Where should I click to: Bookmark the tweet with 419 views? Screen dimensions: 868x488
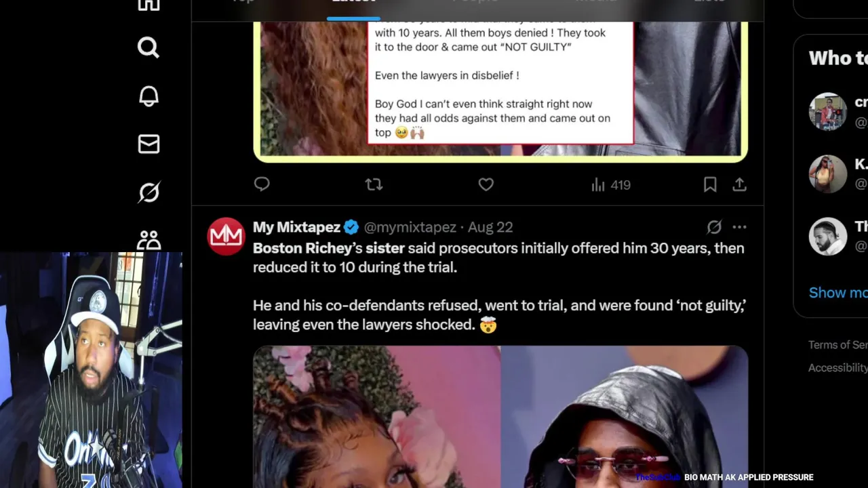(710, 184)
